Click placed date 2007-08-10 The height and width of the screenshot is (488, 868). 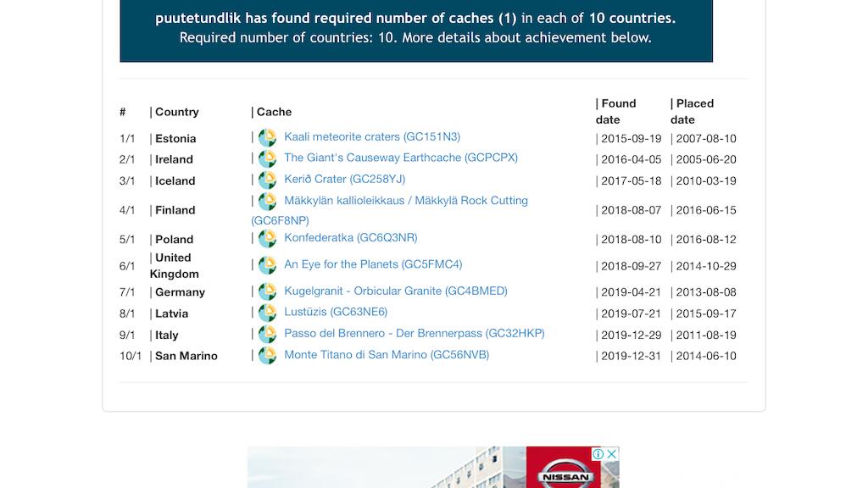706,138
